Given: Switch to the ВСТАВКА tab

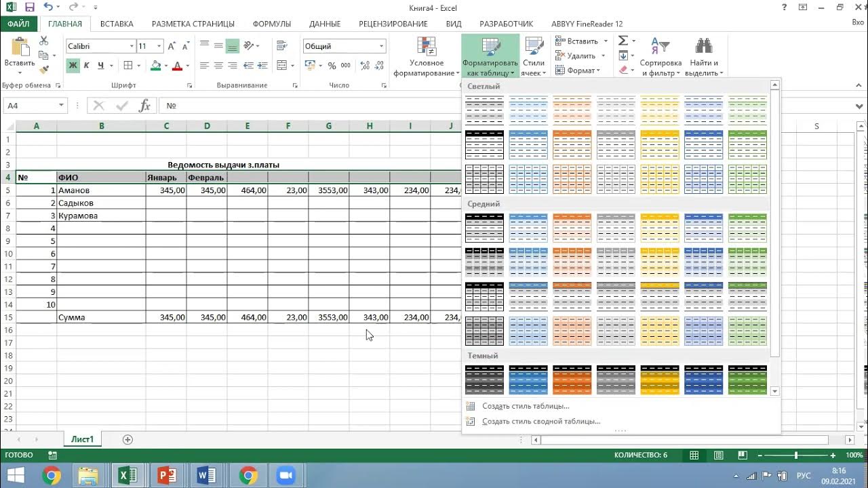Looking at the screenshot, I should tap(117, 24).
